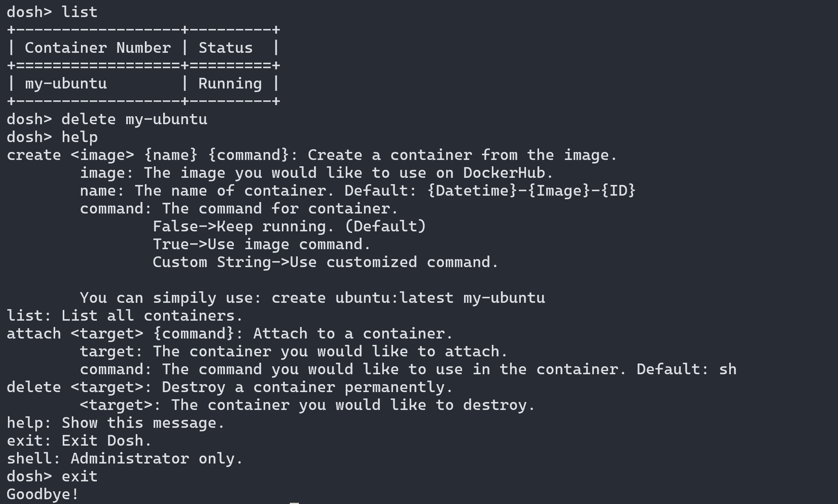838x504 pixels.
Task: Click 'Destroy a container permanently.' text
Action: (307, 387)
